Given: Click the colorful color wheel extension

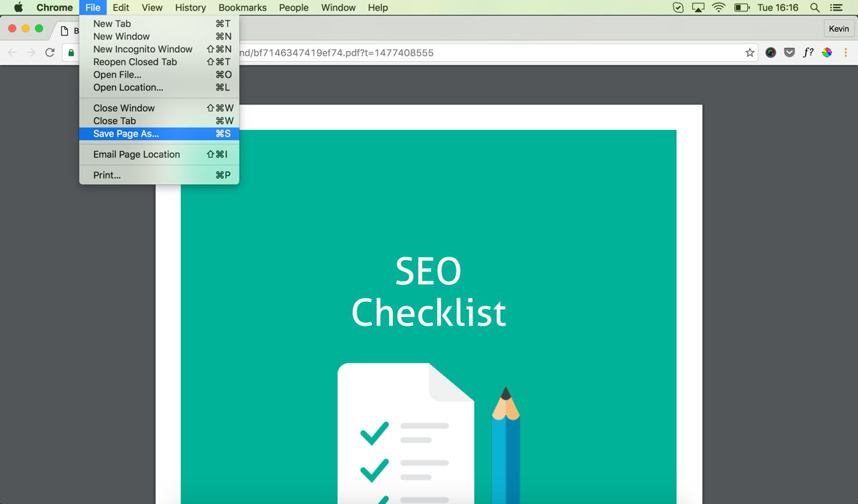Looking at the screenshot, I should coord(827,52).
